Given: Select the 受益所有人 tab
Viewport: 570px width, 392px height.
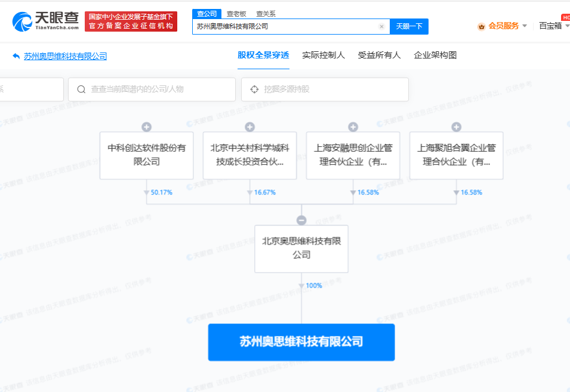Looking at the screenshot, I should point(379,55).
